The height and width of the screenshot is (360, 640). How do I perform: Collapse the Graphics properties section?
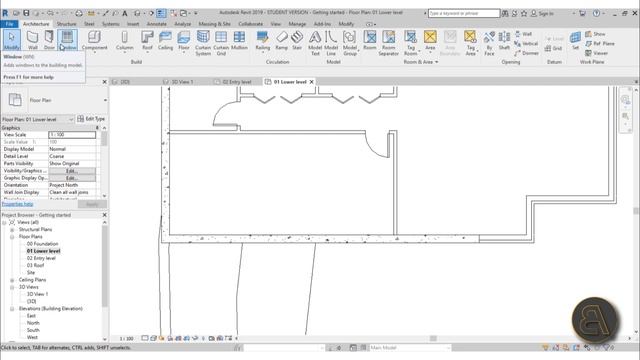tap(97, 128)
